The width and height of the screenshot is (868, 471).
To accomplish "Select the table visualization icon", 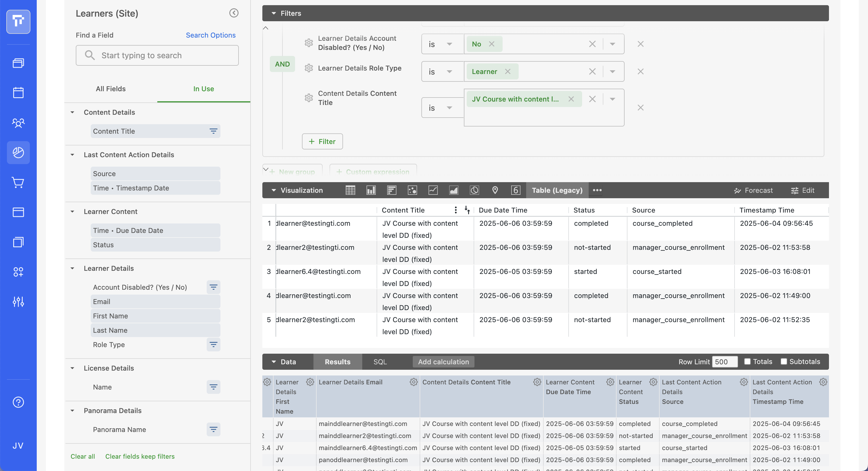I will (x=350, y=190).
